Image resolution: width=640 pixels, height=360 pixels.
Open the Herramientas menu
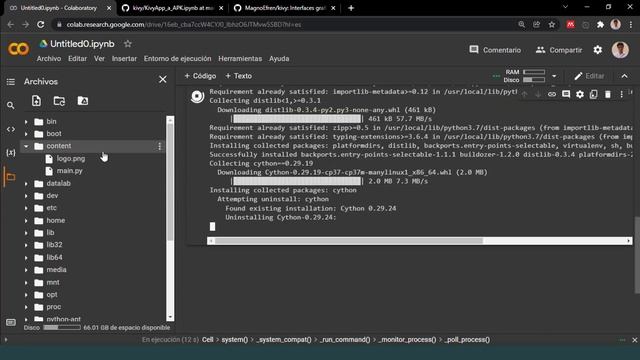240,59
